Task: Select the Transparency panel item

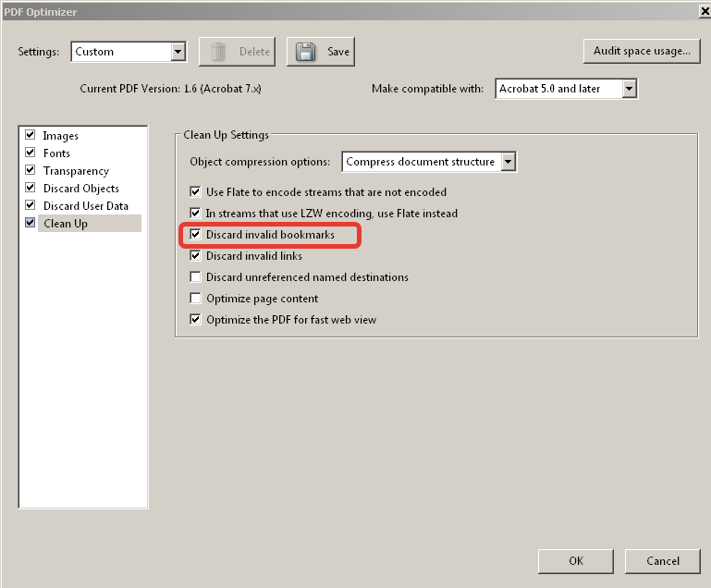Action: click(x=76, y=171)
